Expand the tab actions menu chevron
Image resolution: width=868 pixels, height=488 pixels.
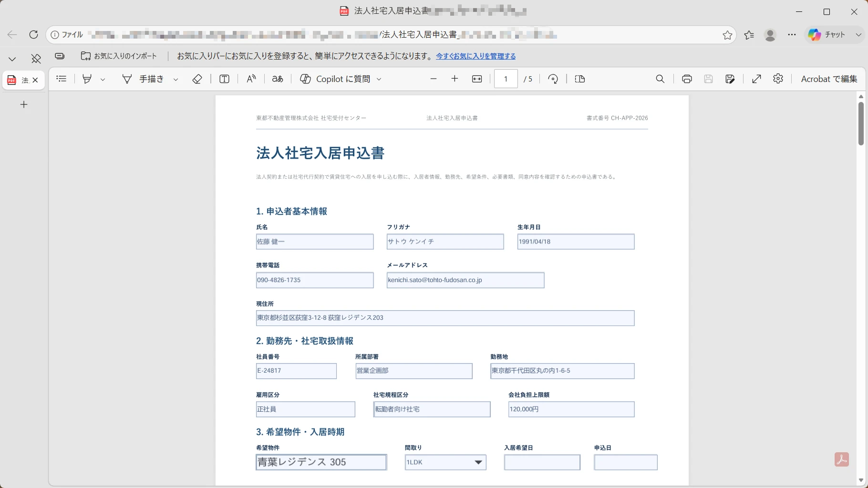[x=12, y=59]
